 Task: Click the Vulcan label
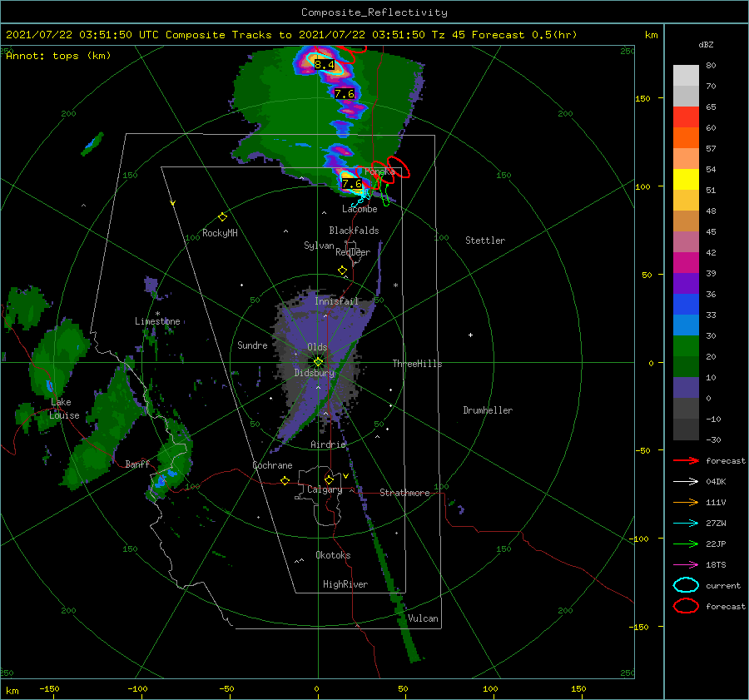[x=424, y=618]
